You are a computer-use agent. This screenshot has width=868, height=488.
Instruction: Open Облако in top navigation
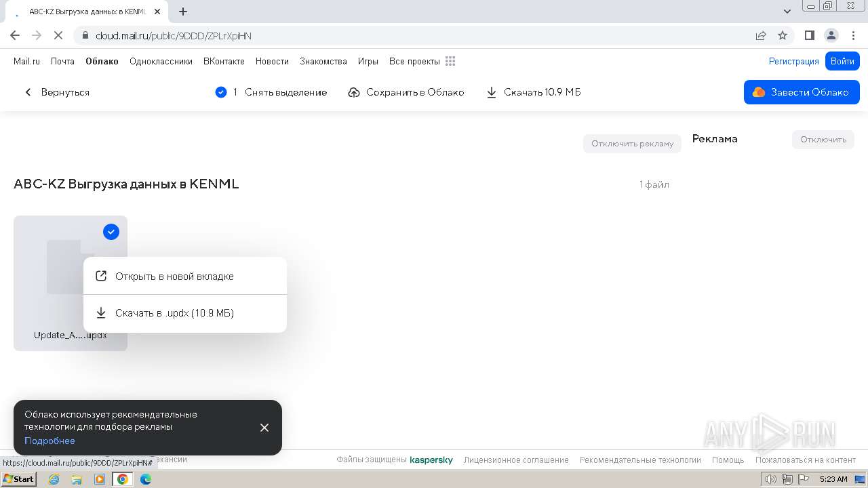point(102,61)
